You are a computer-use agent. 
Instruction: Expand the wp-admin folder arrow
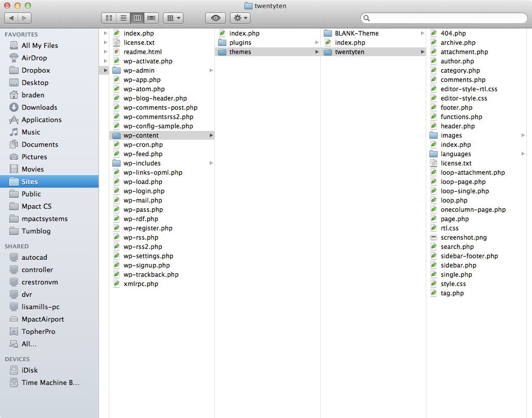pos(211,71)
